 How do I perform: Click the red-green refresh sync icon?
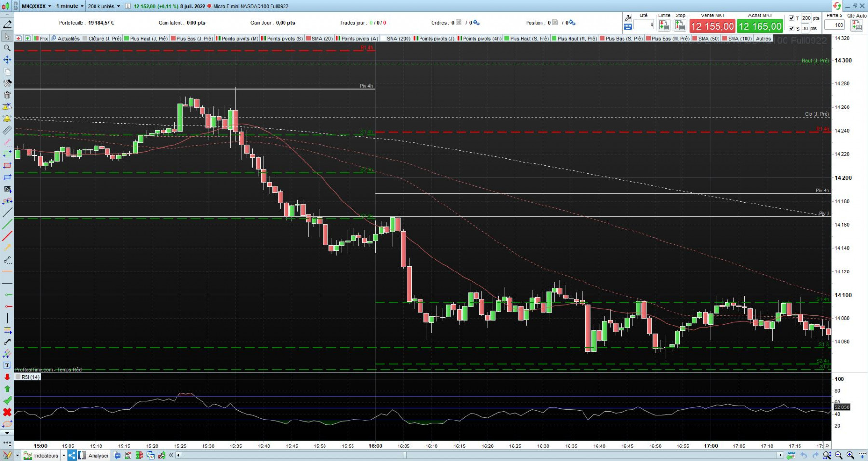click(837, 6)
